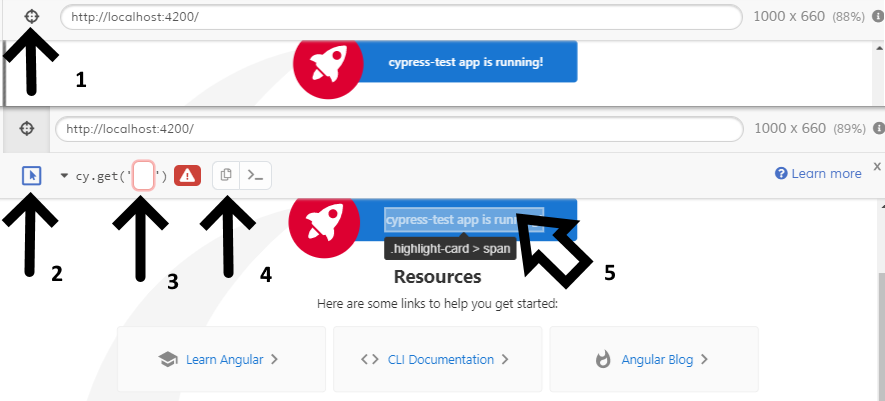The width and height of the screenshot is (885, 401).
Task: Copy the selector to clipboard
Action: tap(226, 175)
